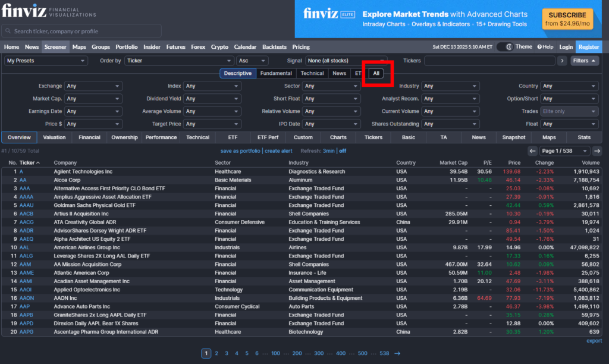Click the arrow button beside Tickers field

tap(562, 61)
